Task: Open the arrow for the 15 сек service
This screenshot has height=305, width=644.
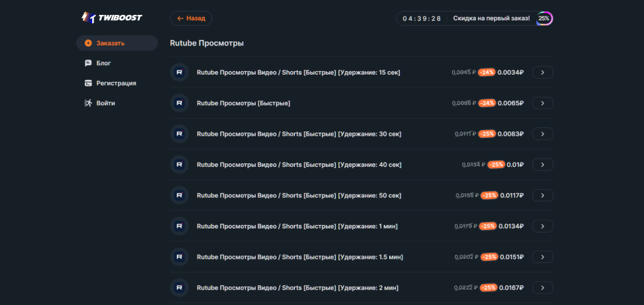Action: [542, 73]
